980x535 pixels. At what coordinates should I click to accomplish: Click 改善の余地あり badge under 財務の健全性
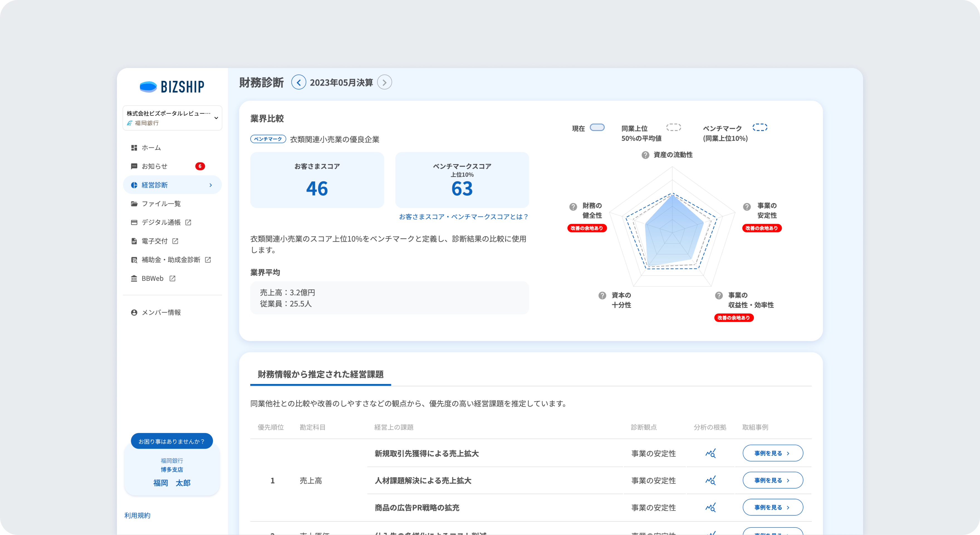(x=587, y=228)
